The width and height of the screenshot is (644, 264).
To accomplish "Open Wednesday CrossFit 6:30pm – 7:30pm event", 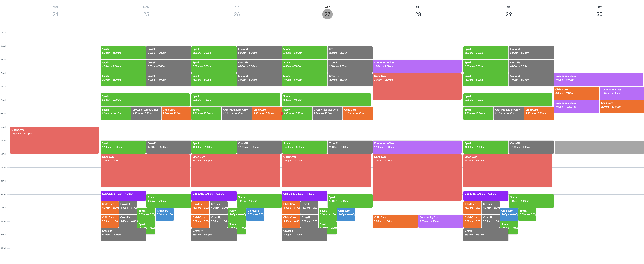I will coord(305,235).
